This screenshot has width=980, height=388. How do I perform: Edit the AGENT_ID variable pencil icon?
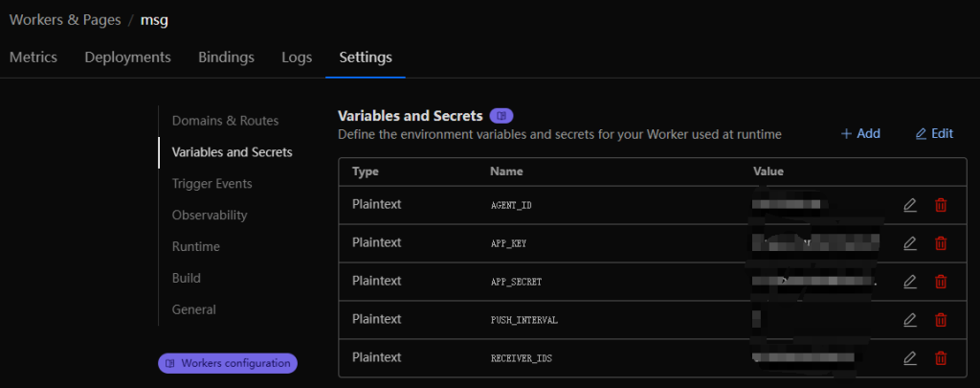click(910, 205)
